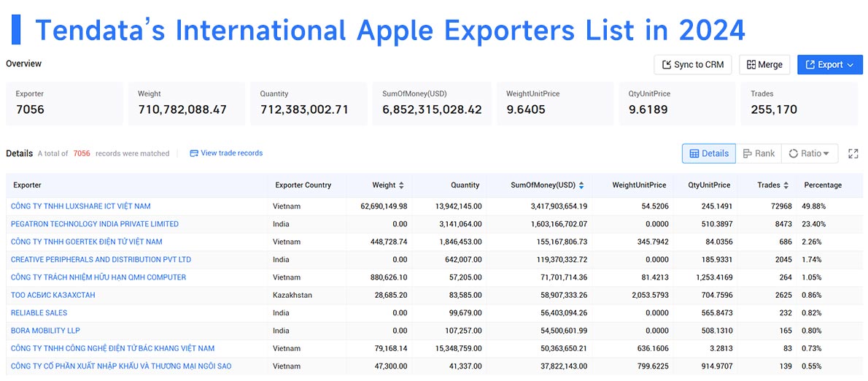868x381 pixels.
Task: Open the View trade records link
Action: point(226,153)
